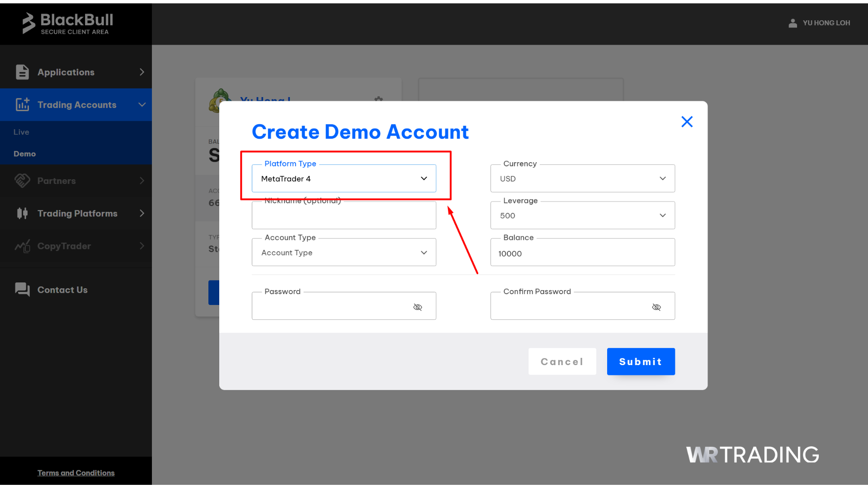The image size is (868, 488).
Task: Open the Currency dropdown
Action: [582, 178]
